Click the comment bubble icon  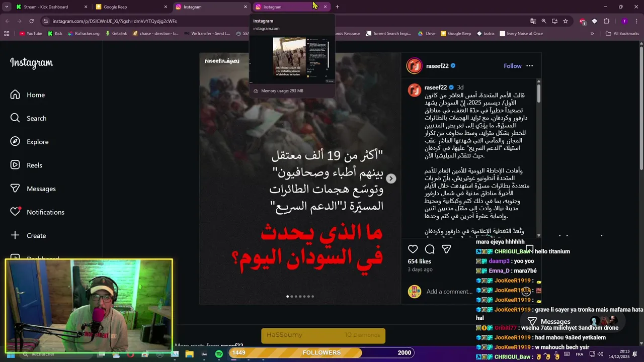(x=430, y=249)
